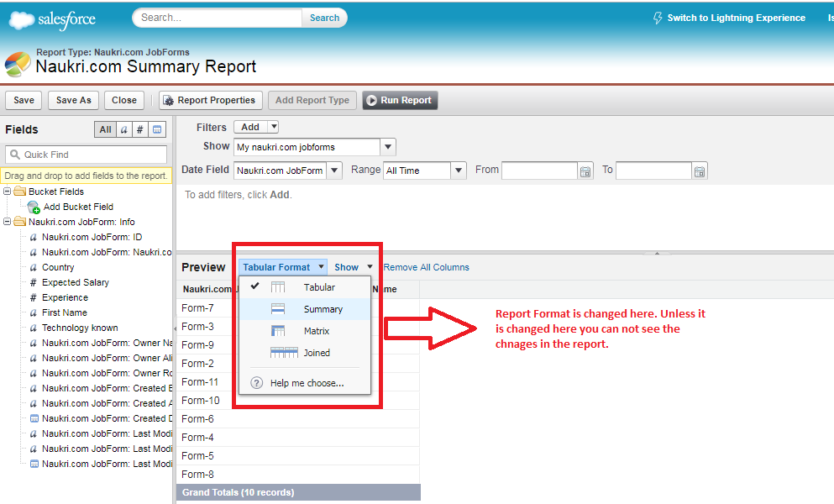
Task: Toggle the Tabular Format dropdown
Action: point(283,267)
